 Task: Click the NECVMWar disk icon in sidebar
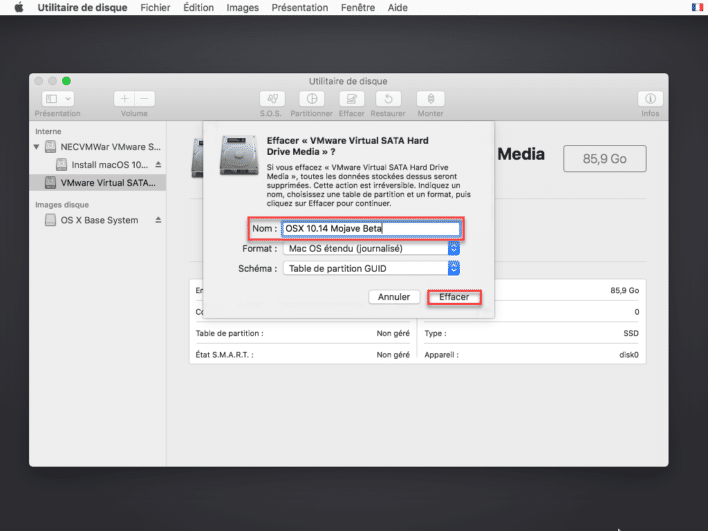(x=51, y=147)
